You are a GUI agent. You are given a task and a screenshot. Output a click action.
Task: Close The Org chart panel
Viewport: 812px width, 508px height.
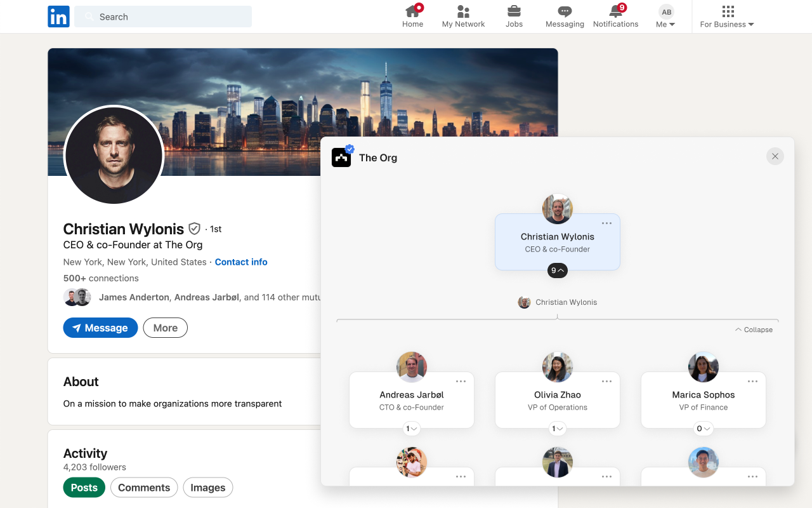(x=775, y=156)
